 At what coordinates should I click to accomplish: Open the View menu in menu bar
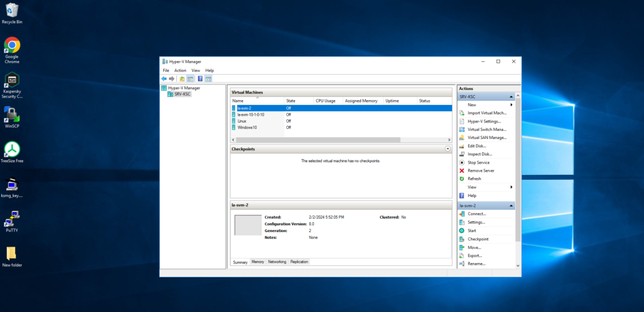[196, 70]
